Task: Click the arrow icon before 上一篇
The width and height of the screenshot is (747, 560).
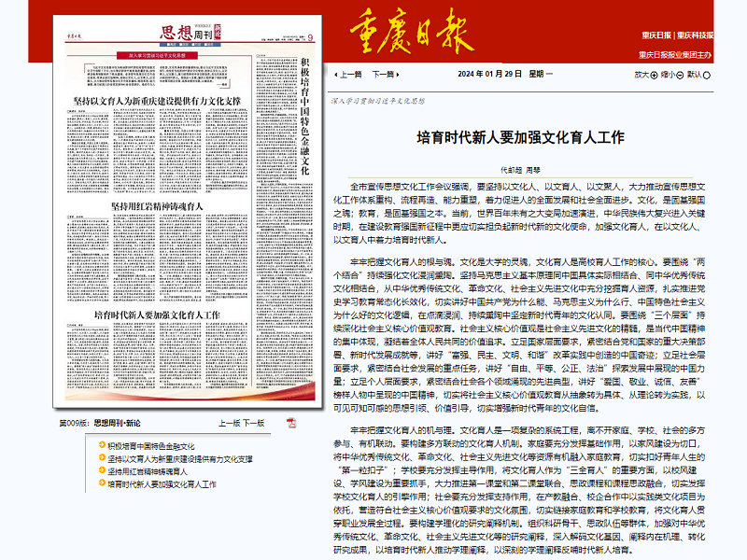Action: pos(336,75)
